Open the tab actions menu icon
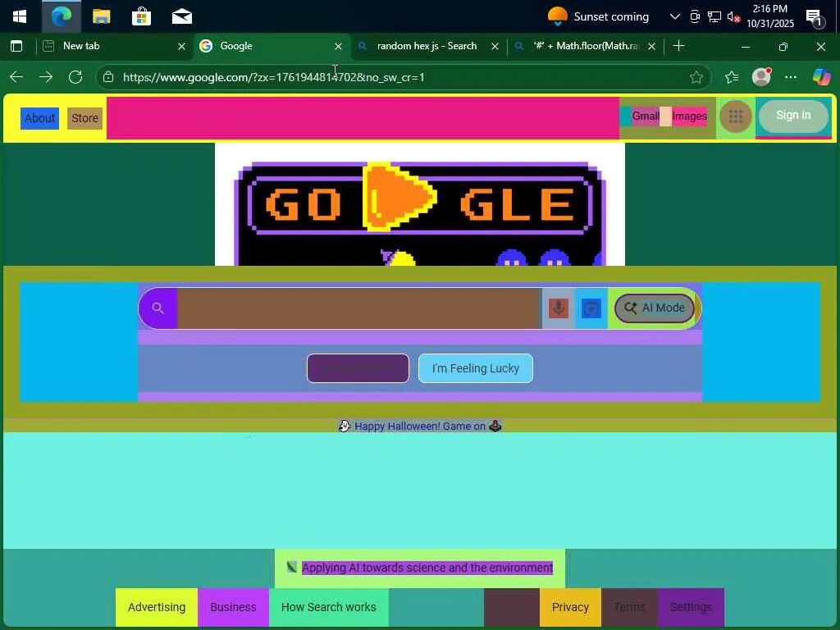 (x=16, y=46)
